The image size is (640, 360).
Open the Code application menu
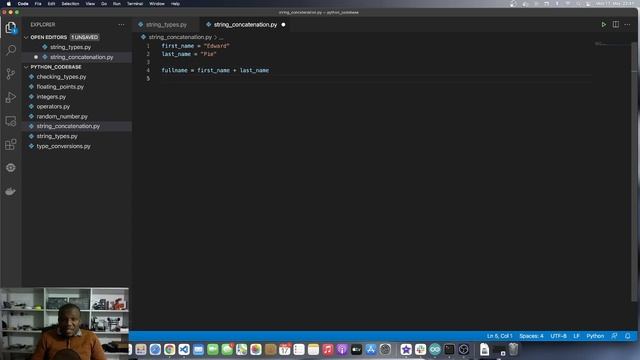[x=23, y=4]
